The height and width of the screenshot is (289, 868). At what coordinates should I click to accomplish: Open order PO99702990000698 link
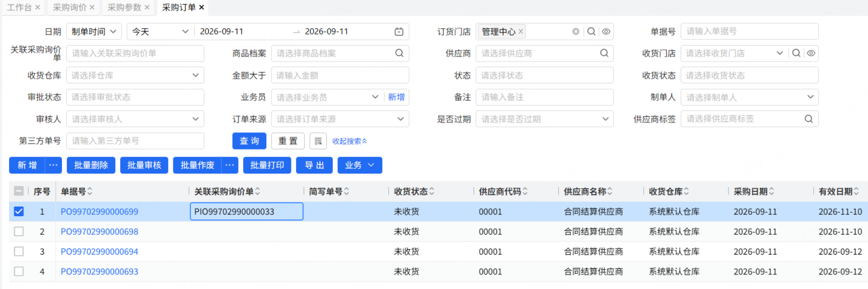(99, 232)
